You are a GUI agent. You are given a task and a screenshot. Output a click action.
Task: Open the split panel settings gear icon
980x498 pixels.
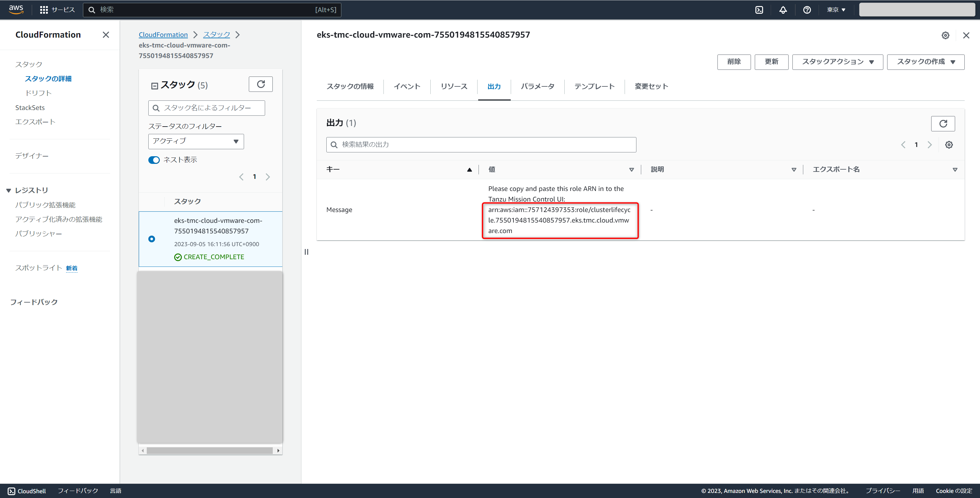point(945,35)
